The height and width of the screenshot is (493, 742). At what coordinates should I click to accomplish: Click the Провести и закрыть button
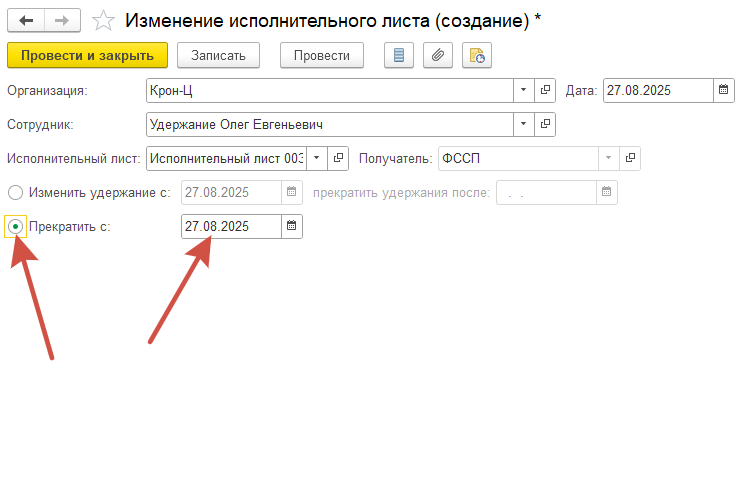tap(87, 56)
